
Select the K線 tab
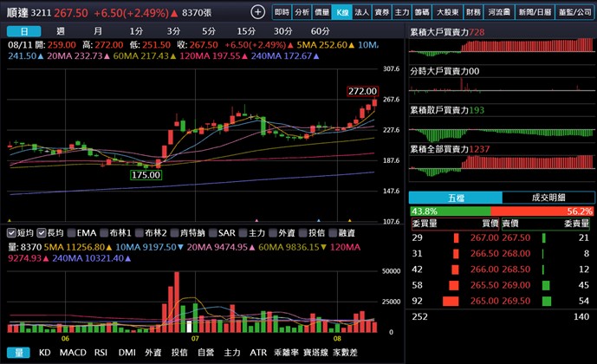342,12
